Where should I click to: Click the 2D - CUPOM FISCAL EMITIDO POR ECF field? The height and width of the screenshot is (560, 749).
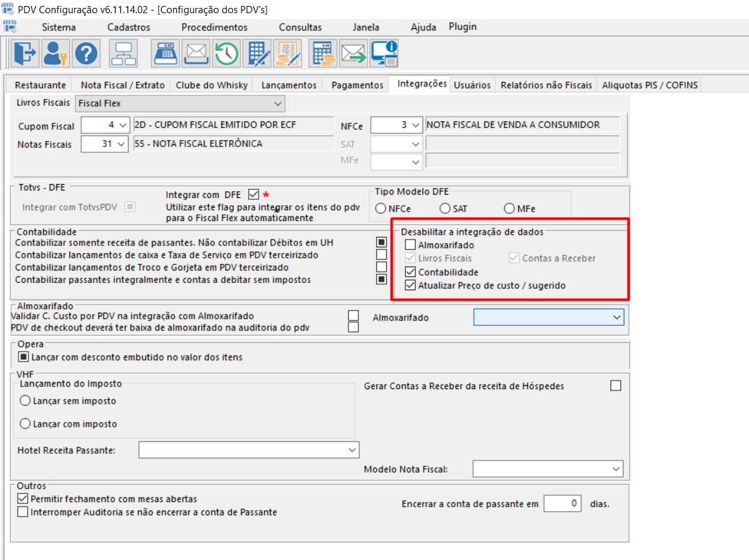[234, 125]
